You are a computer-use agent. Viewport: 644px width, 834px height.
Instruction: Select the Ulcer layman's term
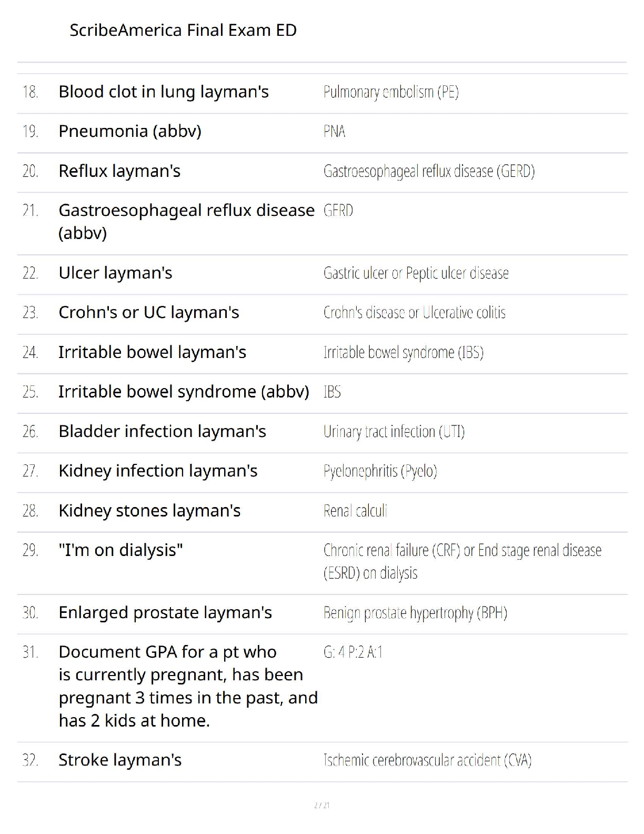[x=115, y=273]
